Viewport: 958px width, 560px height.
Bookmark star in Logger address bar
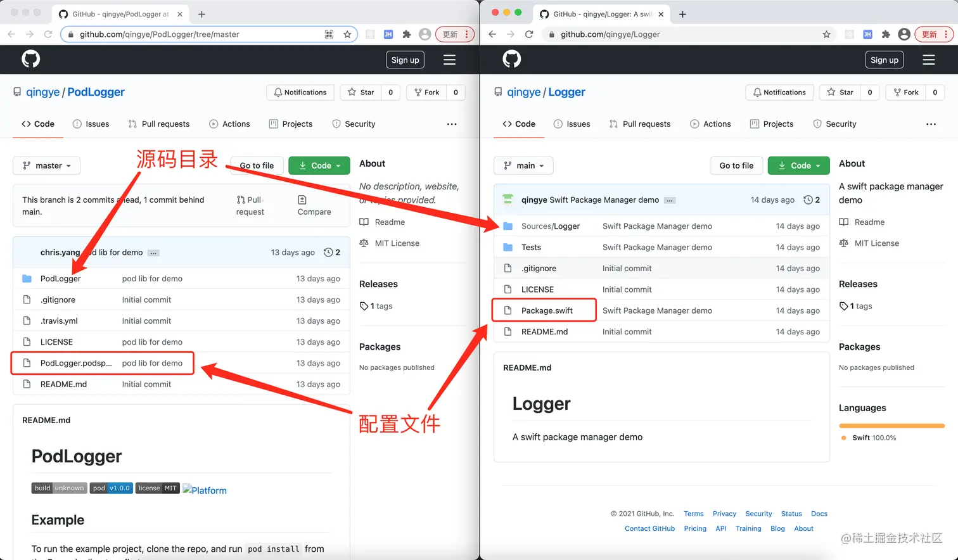coord(826,34)
